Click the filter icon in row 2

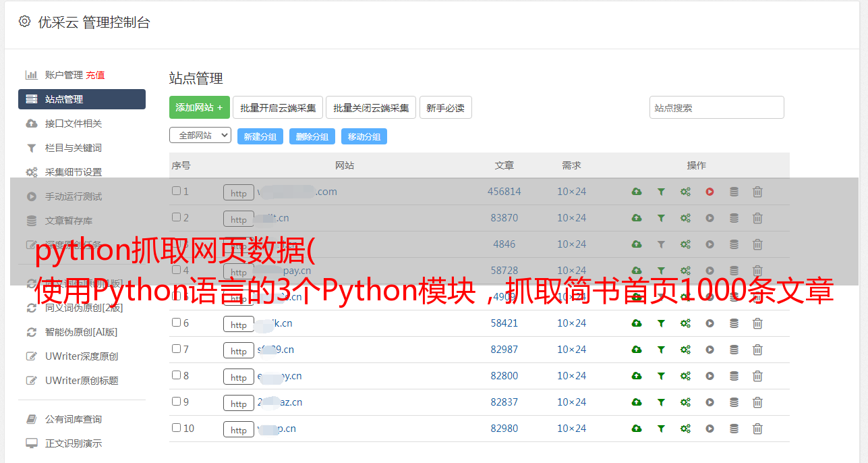tap(661, 218)
